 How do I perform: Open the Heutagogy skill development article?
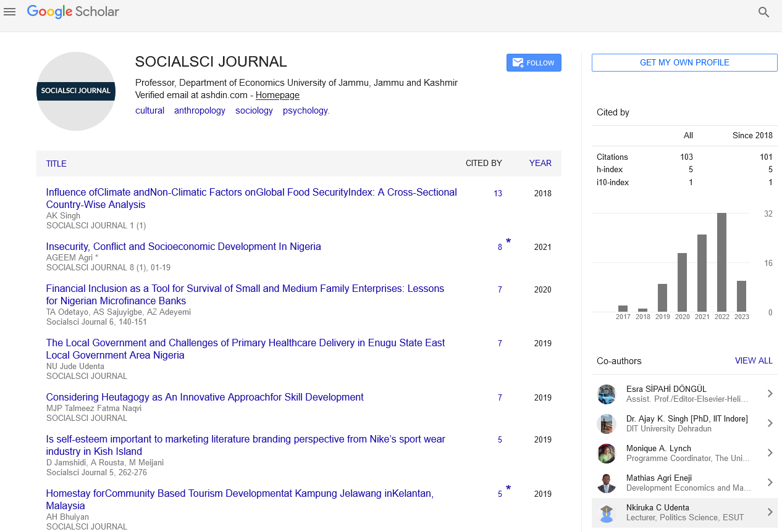point(205,397)
